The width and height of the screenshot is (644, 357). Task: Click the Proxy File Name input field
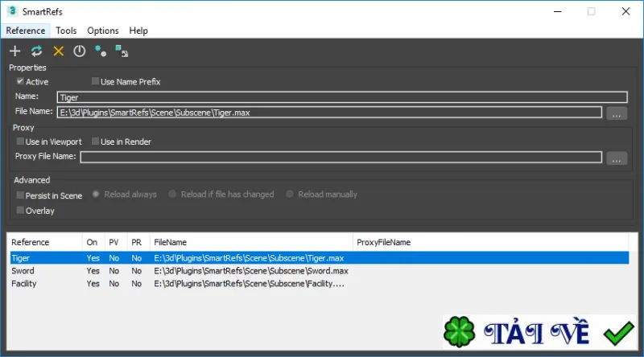pos(341,157)
